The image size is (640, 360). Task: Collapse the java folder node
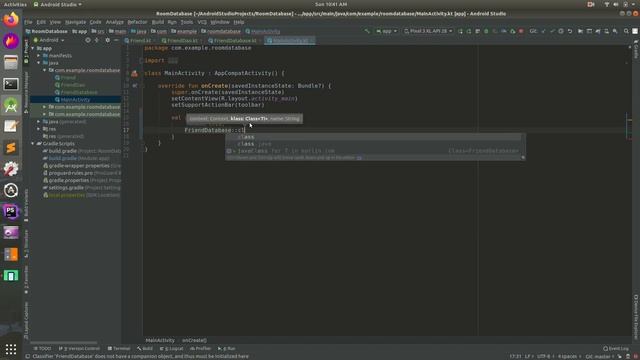tap(39, 63)
